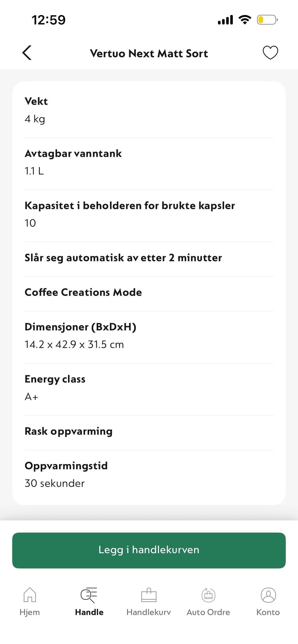Viewport: 298px width, 644px height.
Task: Tap the Avtagbar vanntank specification row
Action: tap(149, 162)
